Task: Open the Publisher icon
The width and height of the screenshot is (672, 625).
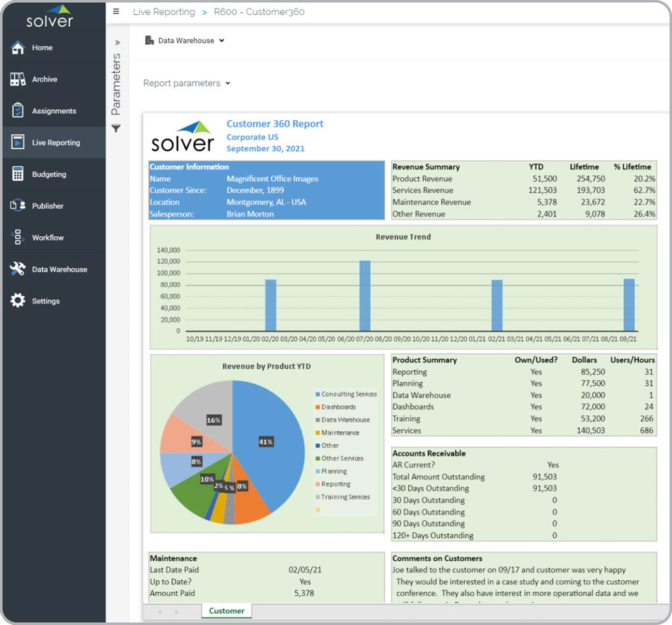Action: (18, 206)
